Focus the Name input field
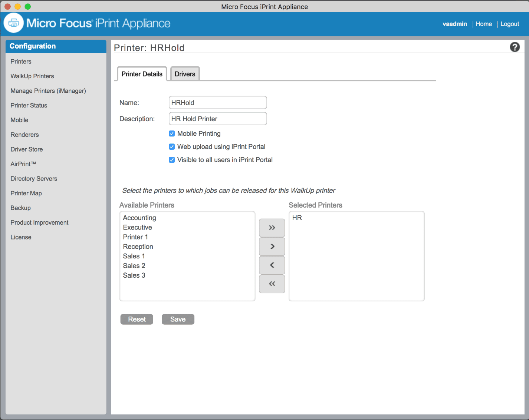Image resolution: width=529 pixels, height=420 pixels. tap(218, 103)
